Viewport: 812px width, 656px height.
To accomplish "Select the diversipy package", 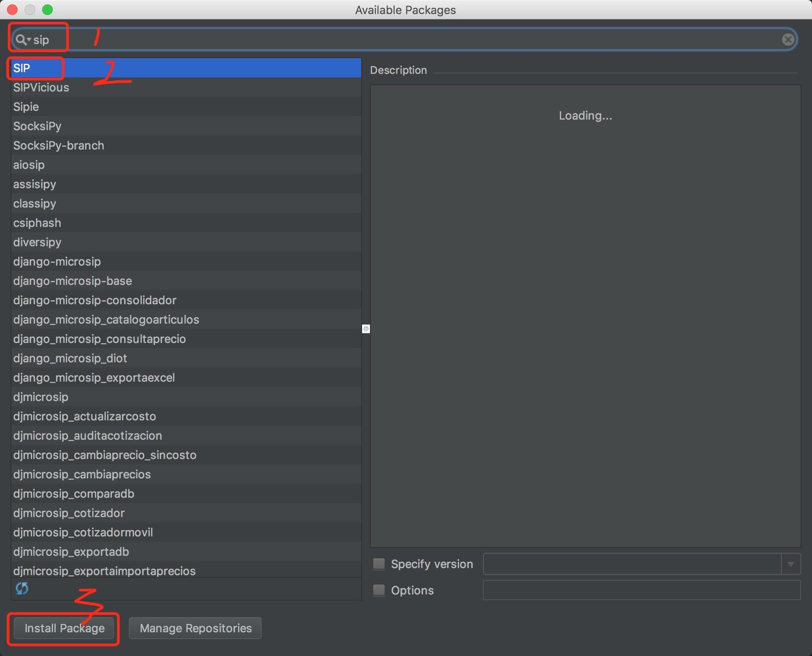I will click(x=186, y=242).
